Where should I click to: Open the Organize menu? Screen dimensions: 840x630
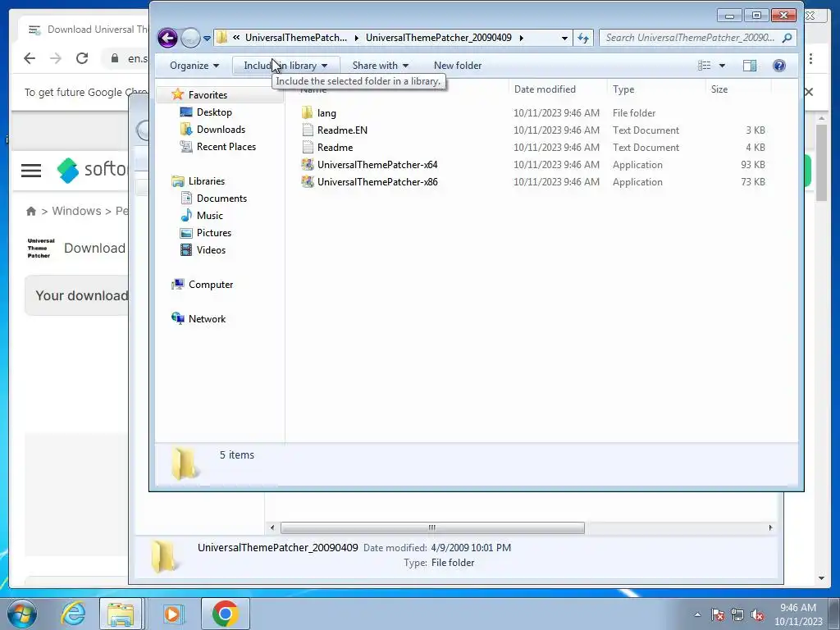click(x=194, y=66)
